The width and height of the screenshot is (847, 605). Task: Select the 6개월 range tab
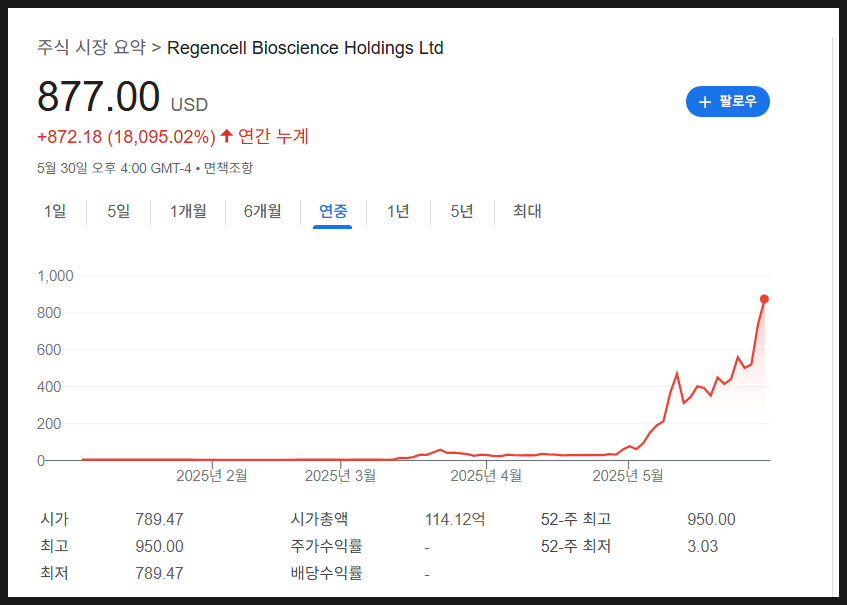[263, 211]
